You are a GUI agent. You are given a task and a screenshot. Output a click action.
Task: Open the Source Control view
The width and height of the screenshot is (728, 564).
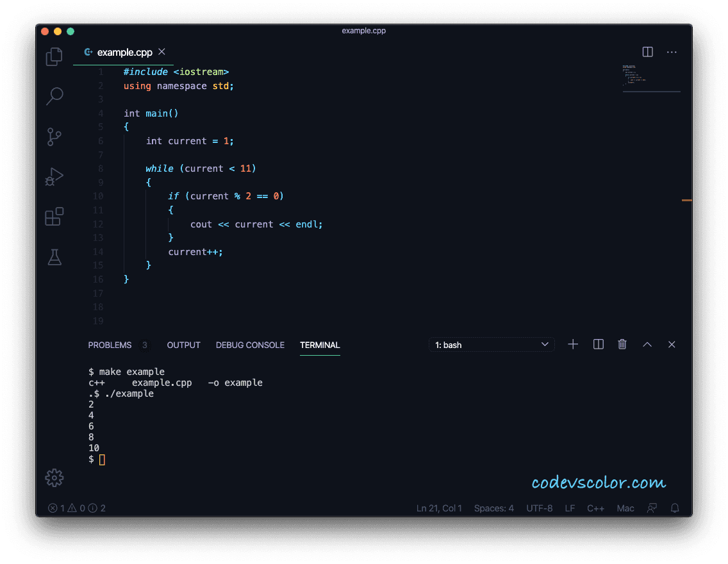click(54, 137)
